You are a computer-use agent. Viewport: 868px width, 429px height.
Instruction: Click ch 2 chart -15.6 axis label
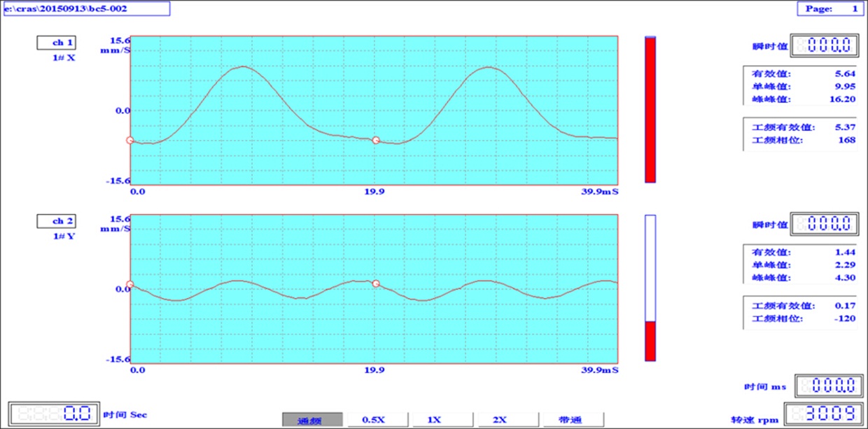(117, 359)
